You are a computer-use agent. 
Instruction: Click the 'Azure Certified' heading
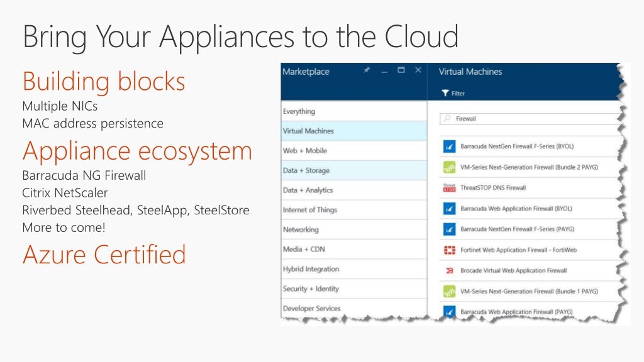(x=104, y=255)
